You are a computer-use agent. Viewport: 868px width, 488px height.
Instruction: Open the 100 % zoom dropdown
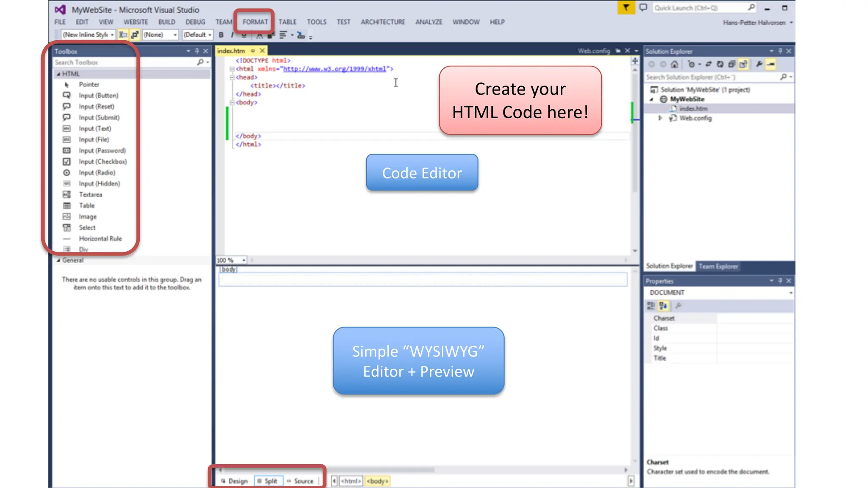244,260
